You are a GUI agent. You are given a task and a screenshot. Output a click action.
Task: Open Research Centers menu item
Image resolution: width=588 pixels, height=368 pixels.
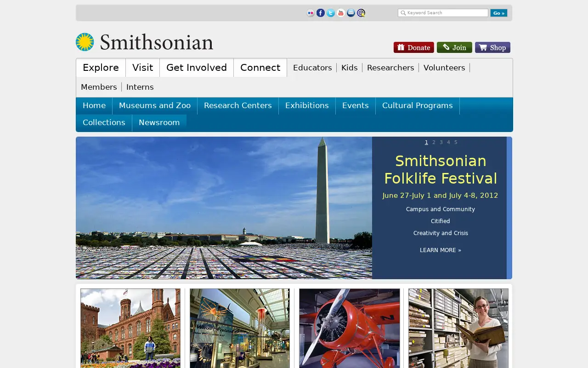click(238, 106)
